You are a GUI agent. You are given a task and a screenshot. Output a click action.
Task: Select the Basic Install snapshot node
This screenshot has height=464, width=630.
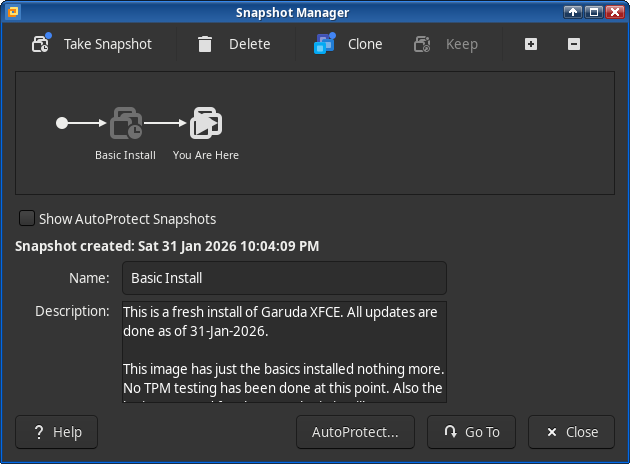pos(125,124)
